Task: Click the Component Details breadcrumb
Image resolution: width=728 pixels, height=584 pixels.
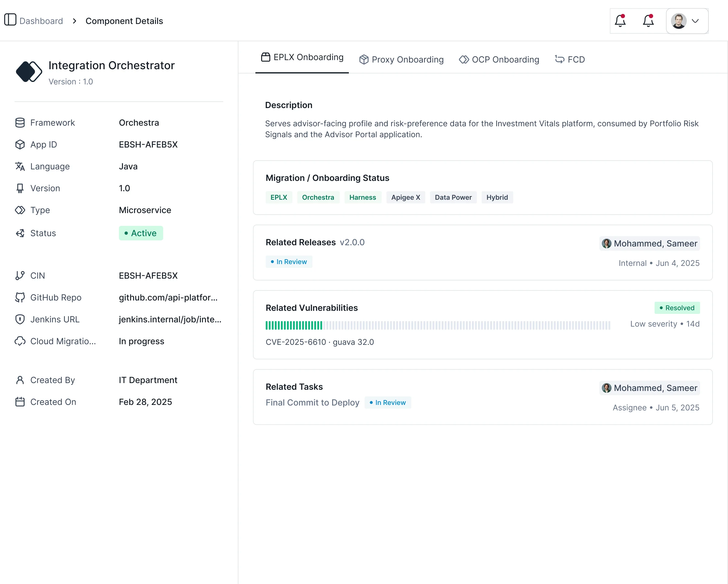Action: click(x=124, y=21)
